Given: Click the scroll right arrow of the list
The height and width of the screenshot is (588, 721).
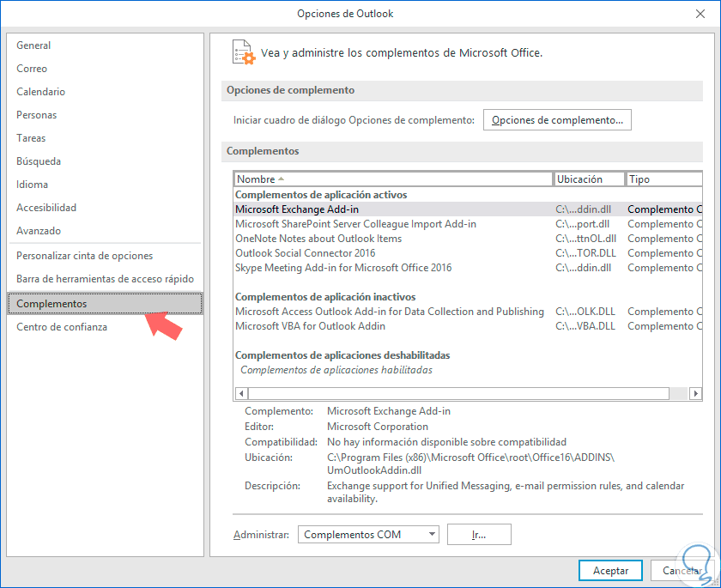Looking at the screenshot, I should click(695, 393).
